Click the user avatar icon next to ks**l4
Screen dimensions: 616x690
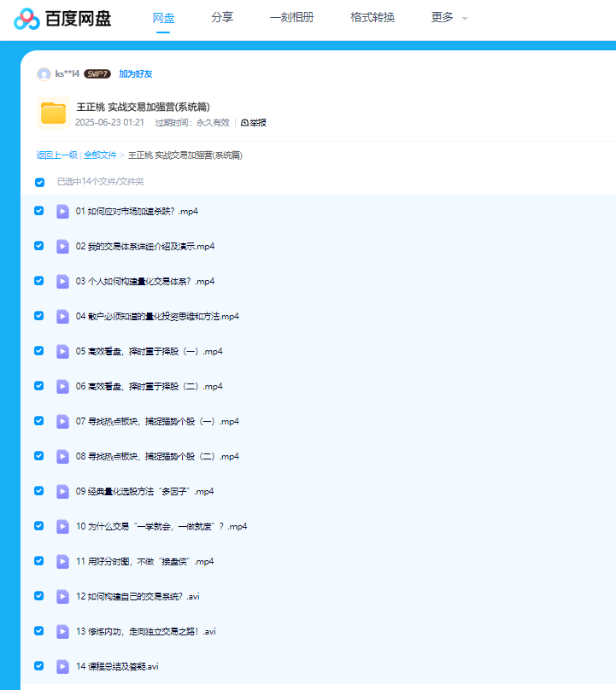click(44, 74)
